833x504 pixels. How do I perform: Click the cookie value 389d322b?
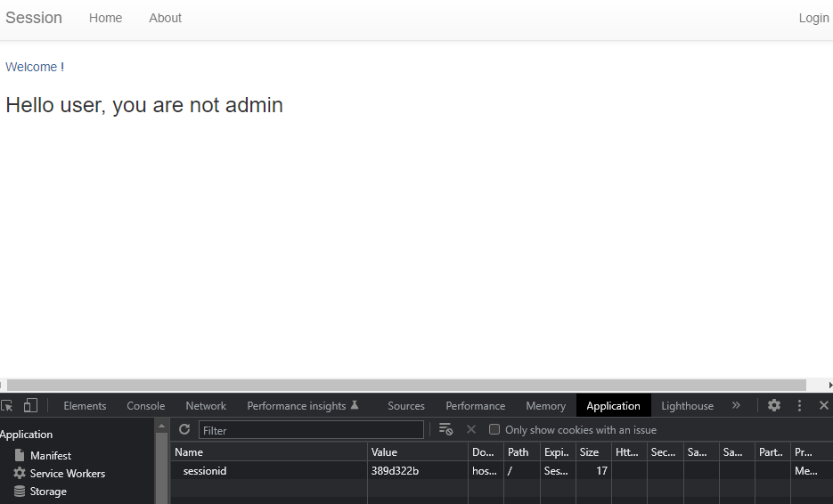click(x=395, y=470)
